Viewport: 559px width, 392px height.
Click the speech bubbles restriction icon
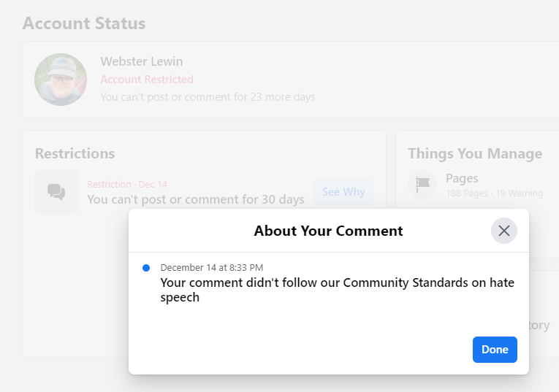click(x=56, y=192)
